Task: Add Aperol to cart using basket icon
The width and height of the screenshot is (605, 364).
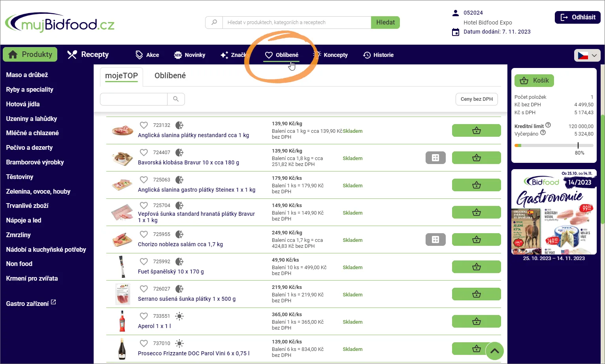Action: [x=476, y=322]
